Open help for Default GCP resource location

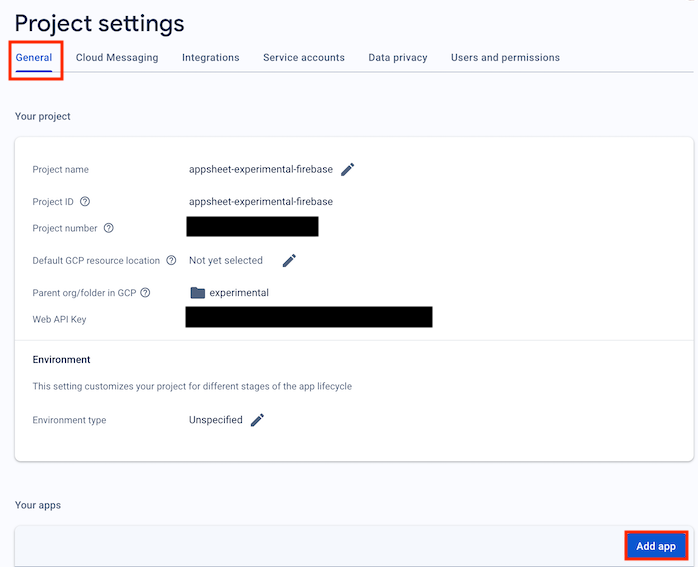[171, 260]
